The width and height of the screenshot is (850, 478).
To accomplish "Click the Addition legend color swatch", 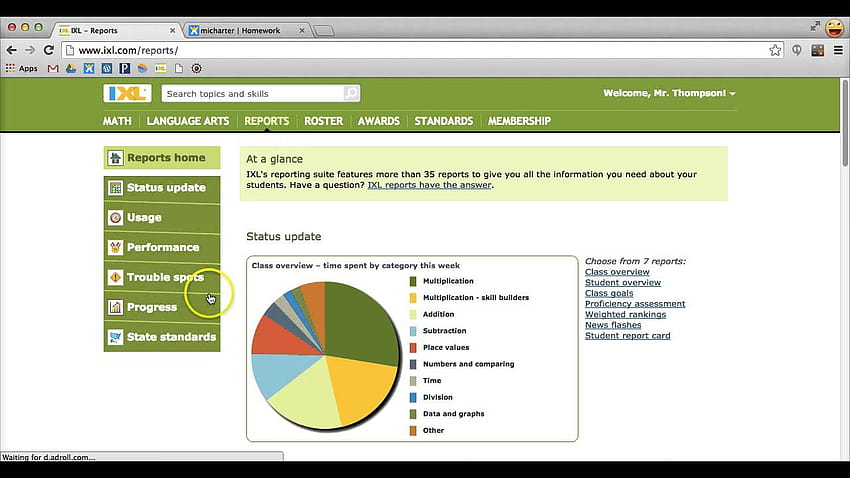I will click(413, 314).
